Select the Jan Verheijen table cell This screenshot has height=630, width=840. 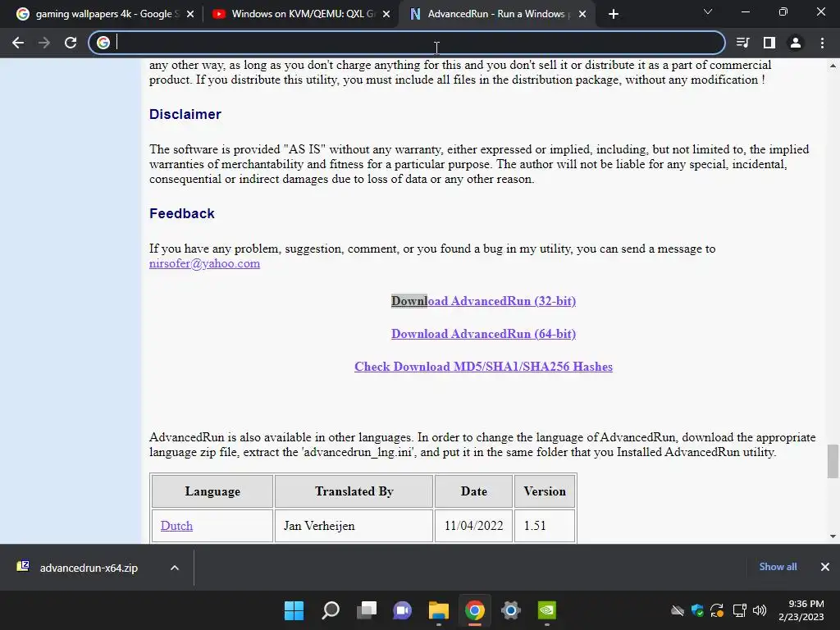(354, 526)
